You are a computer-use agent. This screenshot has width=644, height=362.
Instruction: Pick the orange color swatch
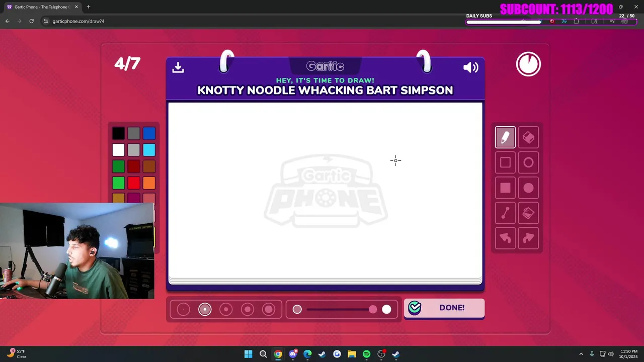(149, 183)
